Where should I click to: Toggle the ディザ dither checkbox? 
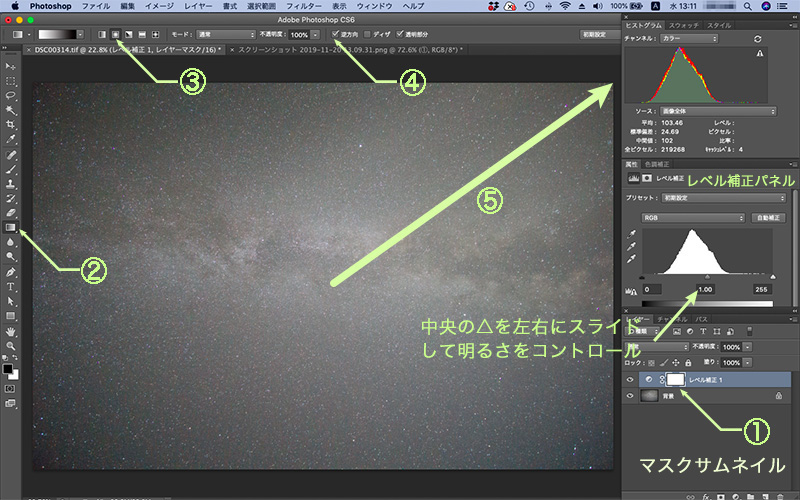[x=367, y=34]
